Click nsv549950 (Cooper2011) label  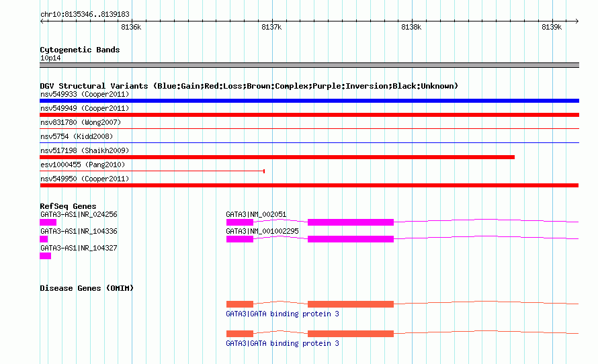click(x=85, y=179)
